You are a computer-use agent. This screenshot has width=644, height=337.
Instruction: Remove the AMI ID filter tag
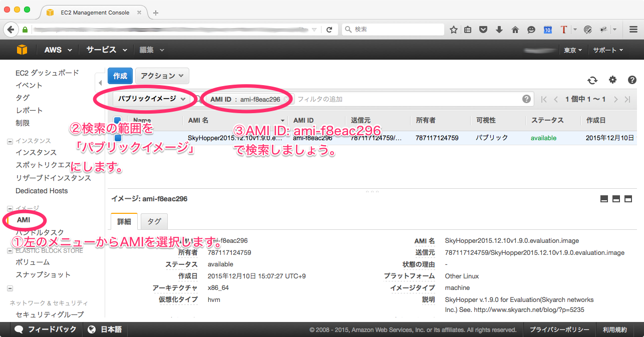pos(286,99)
